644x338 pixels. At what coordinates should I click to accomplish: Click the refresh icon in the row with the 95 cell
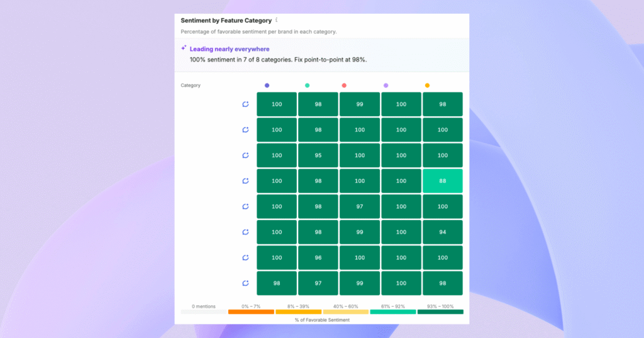click(x=246, y=155)
